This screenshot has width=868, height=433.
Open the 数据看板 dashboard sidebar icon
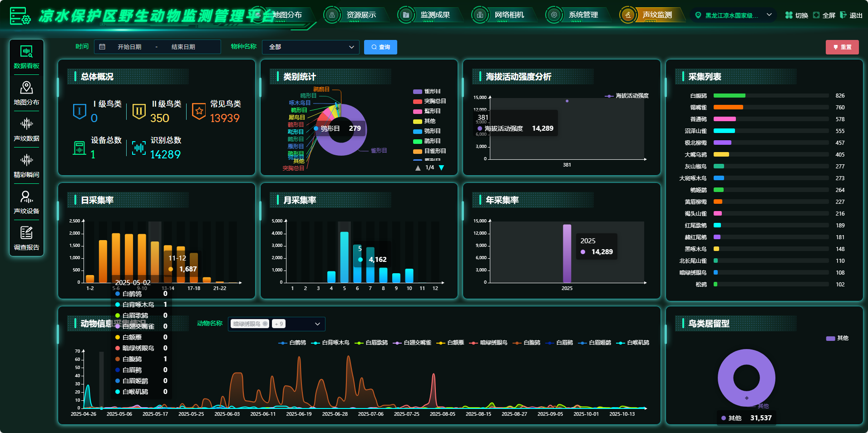pyautogui.click(x=26, y=52)
